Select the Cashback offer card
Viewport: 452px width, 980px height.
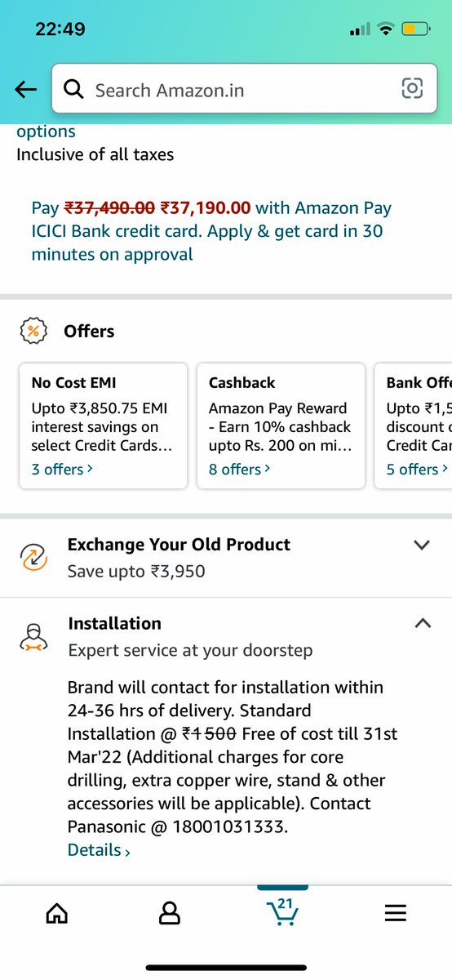coord(281,425)
